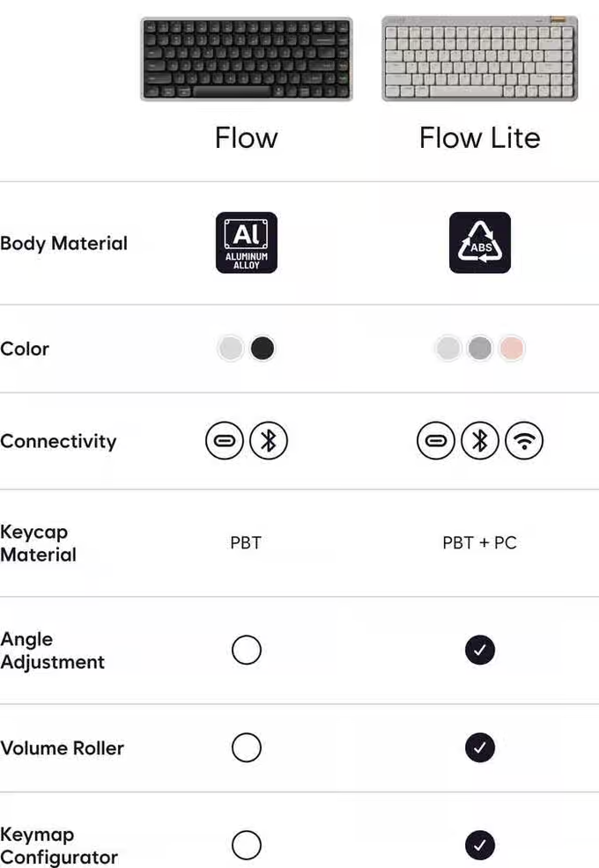Image resolution: width=599 pixels, height=868 pixels.
Task: Click the Flow Angle Adjustment empty circle
Action: [x=247, y=651]
